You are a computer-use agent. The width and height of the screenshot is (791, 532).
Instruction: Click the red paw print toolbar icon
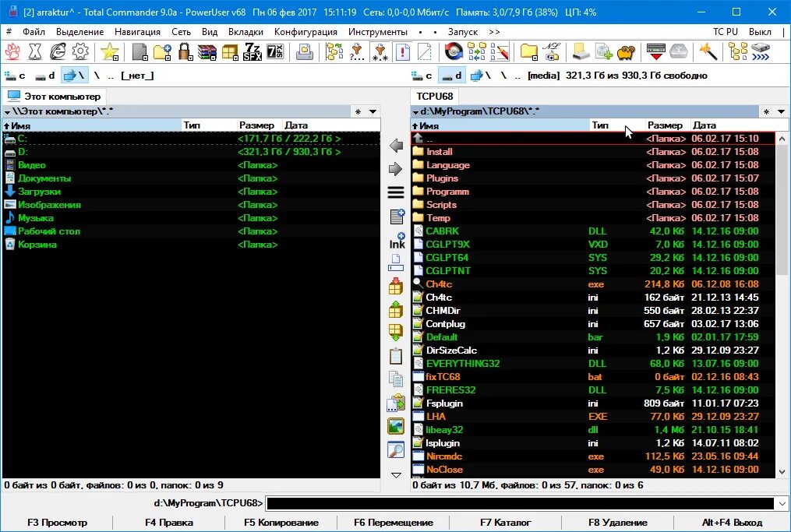[12, 51]
